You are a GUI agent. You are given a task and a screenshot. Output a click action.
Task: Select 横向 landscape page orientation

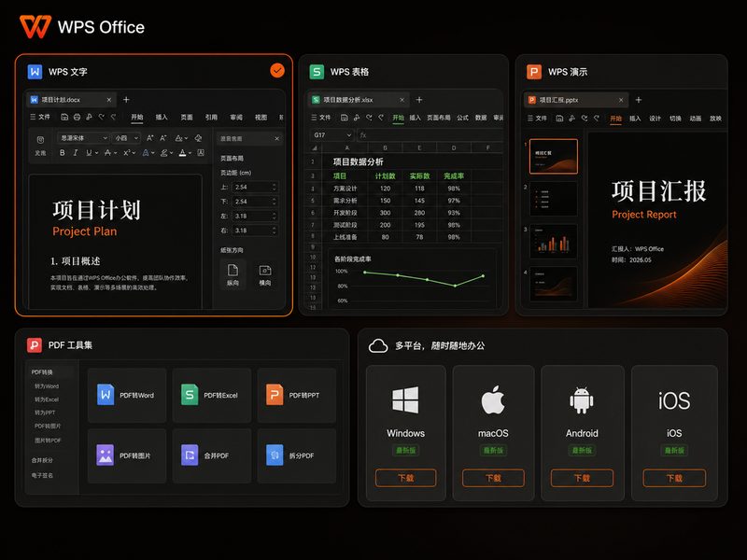(265, 274)
